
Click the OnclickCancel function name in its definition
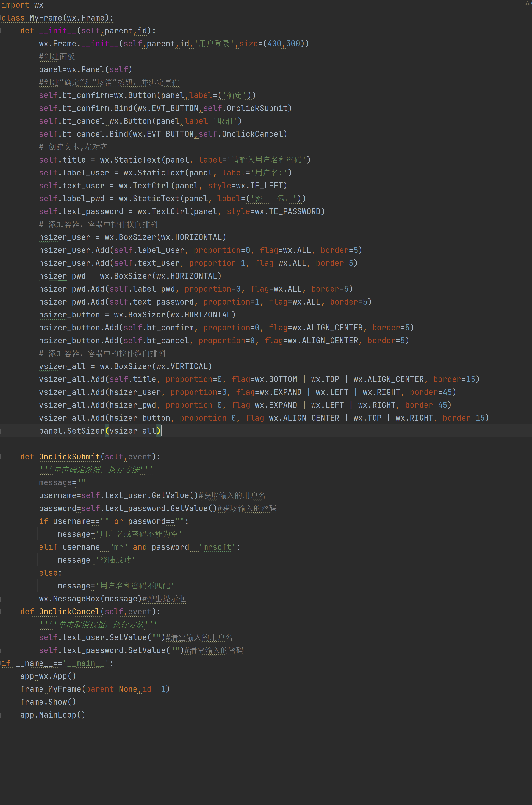69,612
